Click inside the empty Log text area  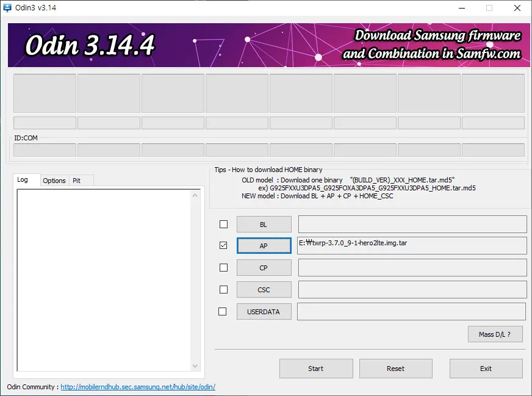104,280
